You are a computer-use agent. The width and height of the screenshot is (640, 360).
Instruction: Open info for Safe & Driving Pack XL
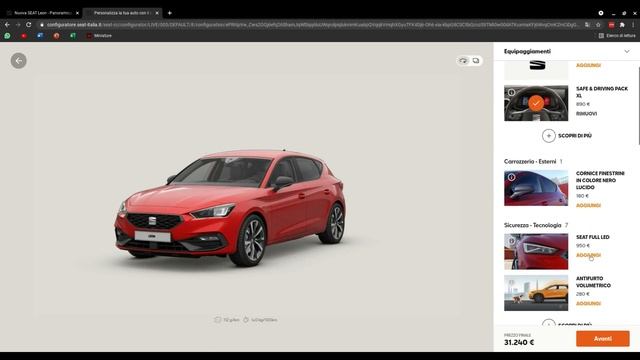pos(511,93)
